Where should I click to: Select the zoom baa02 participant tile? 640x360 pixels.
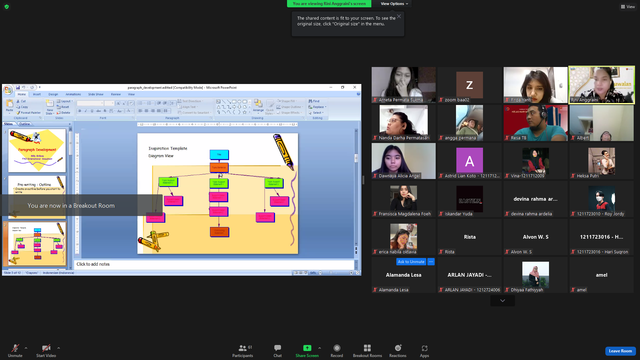tap(469, 84)
